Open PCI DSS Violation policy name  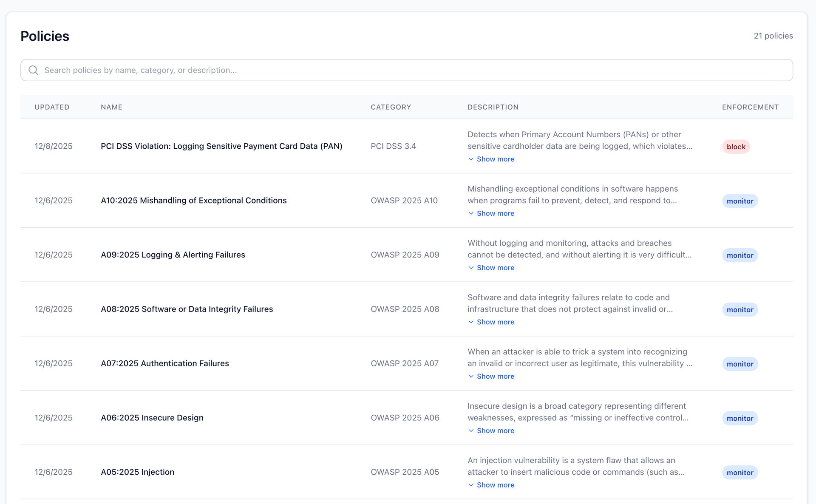click(221, 146)
